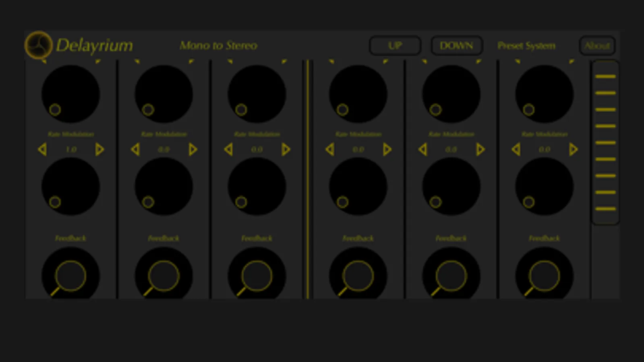
Task: Click the top knob of third column
Action: 257,94
